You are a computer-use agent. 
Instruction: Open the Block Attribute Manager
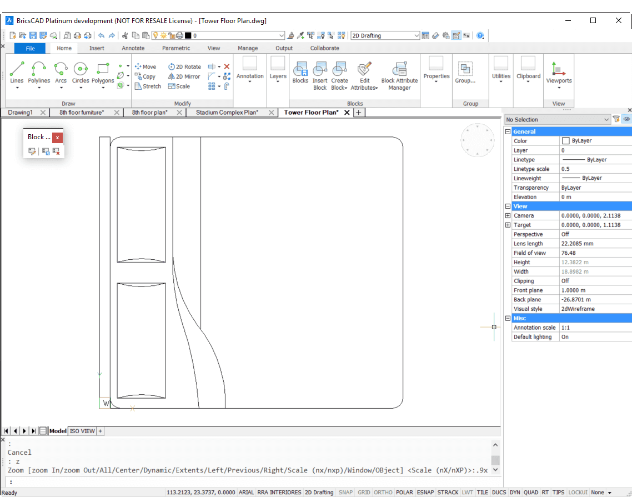coord(400,69)
